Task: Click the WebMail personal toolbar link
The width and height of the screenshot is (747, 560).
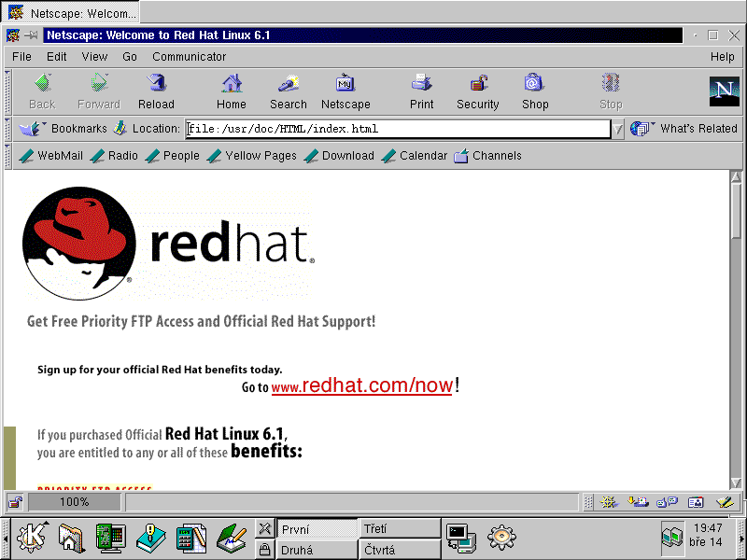Action: point(50,156)
